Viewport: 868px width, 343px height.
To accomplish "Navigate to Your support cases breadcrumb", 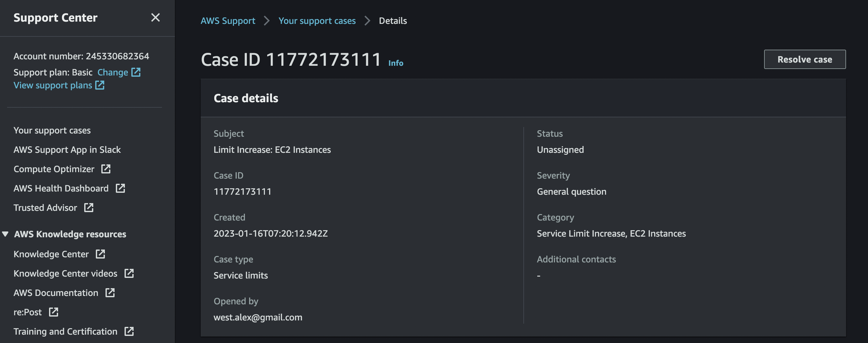I will [x=317, y=21].
